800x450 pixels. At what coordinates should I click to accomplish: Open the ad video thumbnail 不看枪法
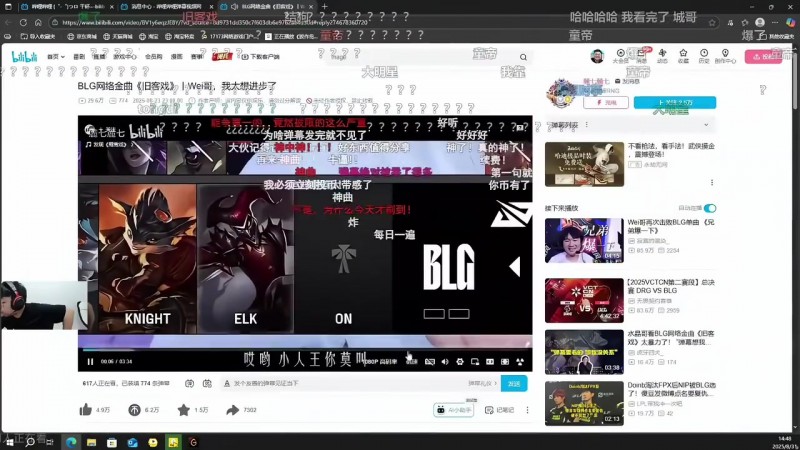point(584,164)
